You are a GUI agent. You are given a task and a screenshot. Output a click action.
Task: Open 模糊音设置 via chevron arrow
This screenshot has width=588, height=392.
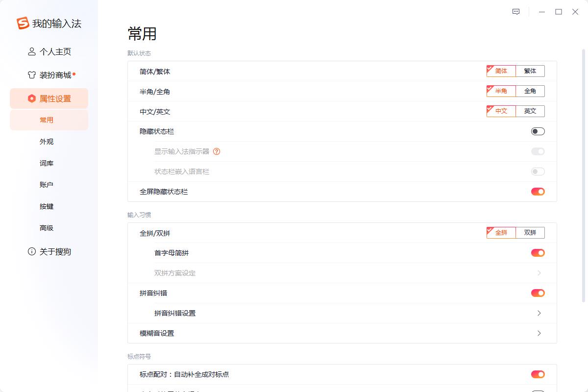tap(539, 333)
